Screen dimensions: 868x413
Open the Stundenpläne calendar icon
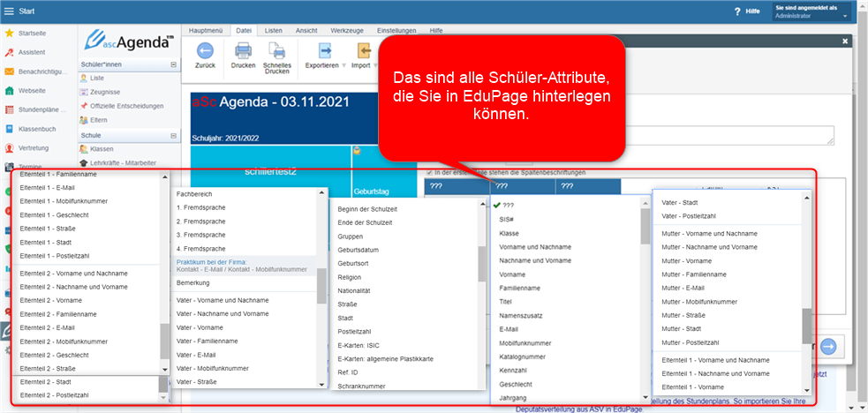9,109
